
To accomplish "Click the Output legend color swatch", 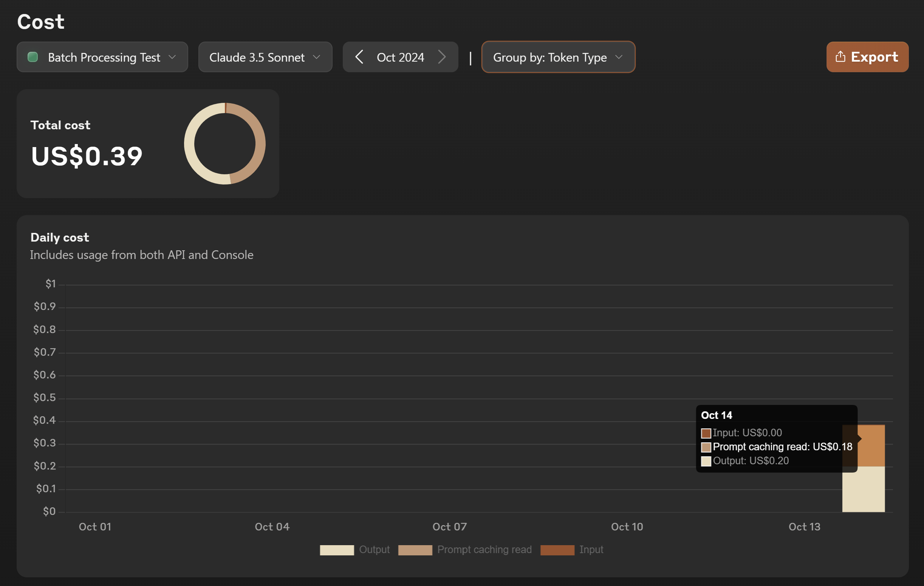I will [336, 550].
